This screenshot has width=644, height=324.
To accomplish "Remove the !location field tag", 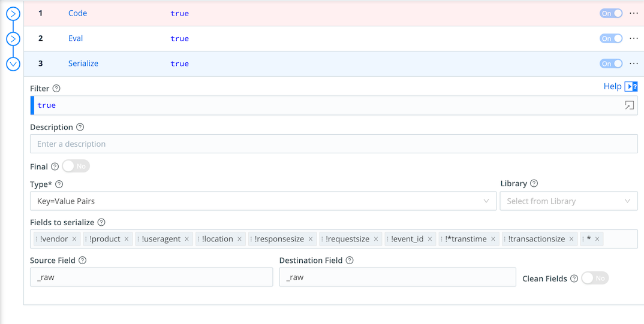I will coord(239,239).
